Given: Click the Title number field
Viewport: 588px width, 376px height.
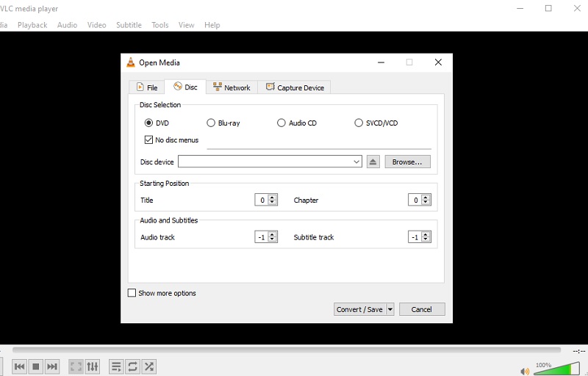Looking at the screenshot, I should click(262, 200).
